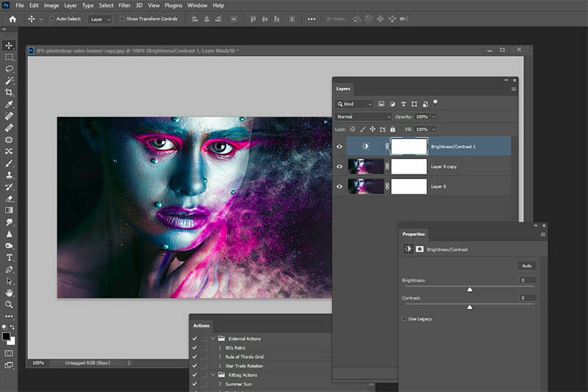This screenshot has height=392, width=588.
Task: Enable the Use Legacy checkbox
Action: (405, 318)
